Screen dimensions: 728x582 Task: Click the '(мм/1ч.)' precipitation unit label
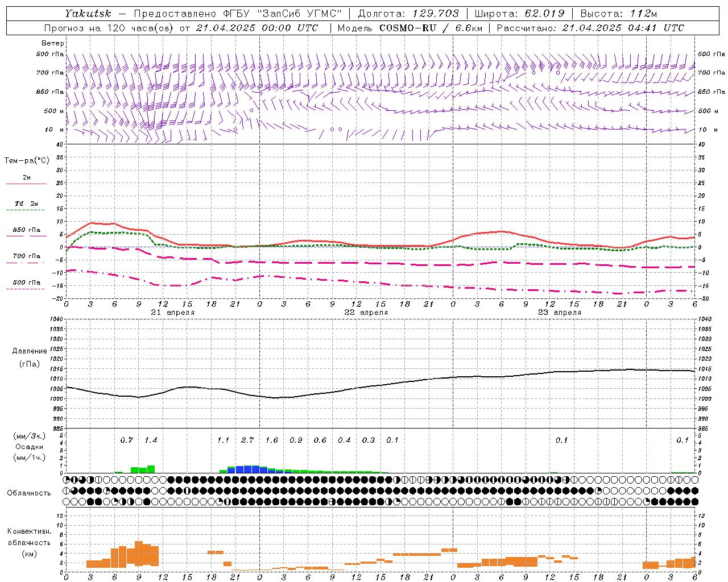pyautogui.click(x=30, y=458)
